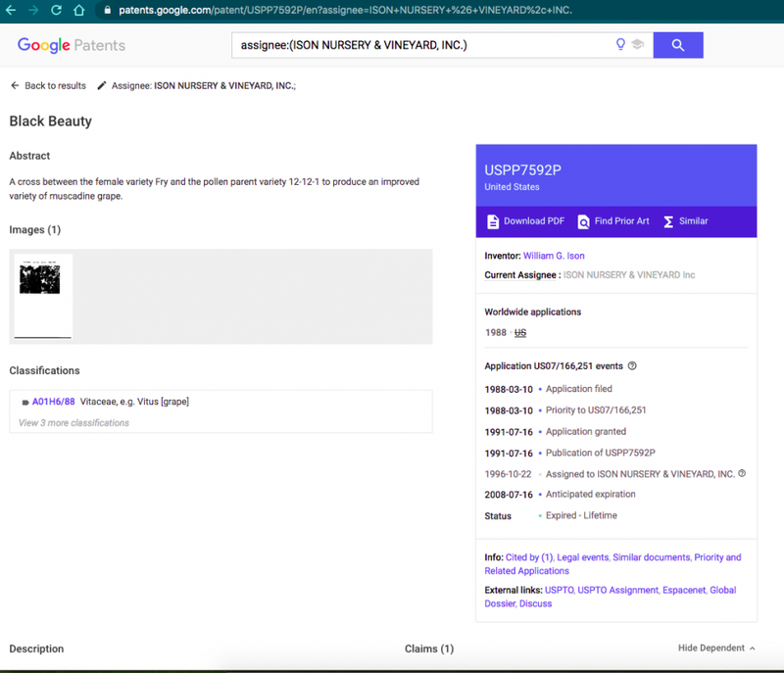784x673 pixels.
Task: Open inventor William G. Ison link
Action: coord(554,256)
